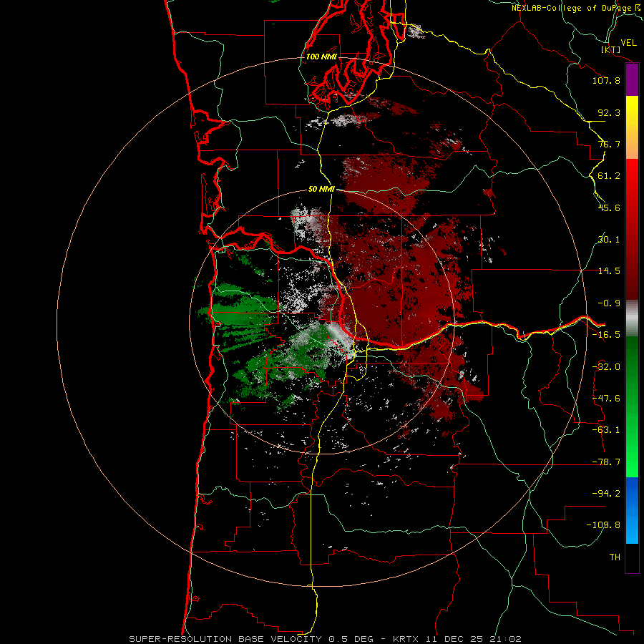Click the -16.5 legend value
Screen dimensions: 644x644
[x=606, y=335]
